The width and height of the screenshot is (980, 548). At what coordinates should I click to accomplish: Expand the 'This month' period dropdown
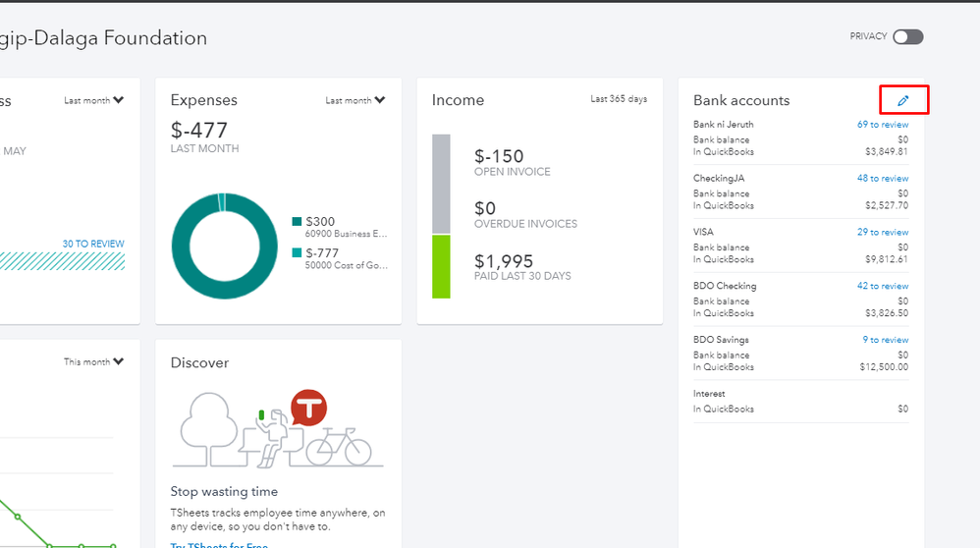point(94,361)
